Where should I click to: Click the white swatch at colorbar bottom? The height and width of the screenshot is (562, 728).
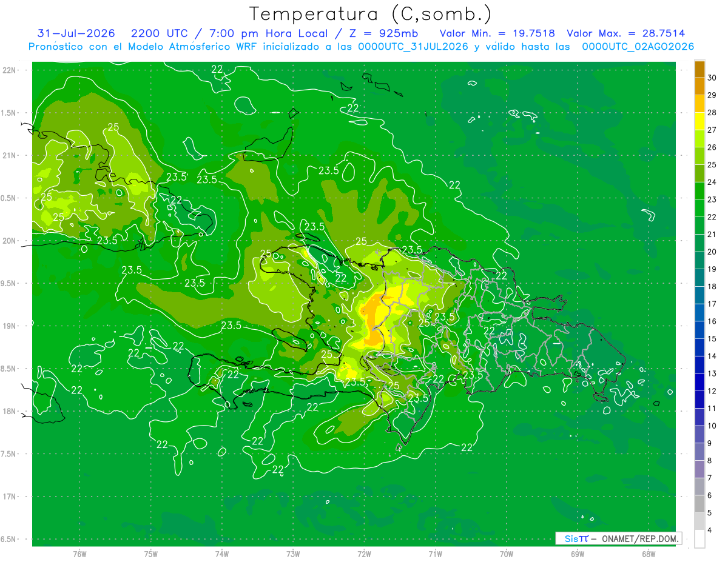(x=699, y=539)
